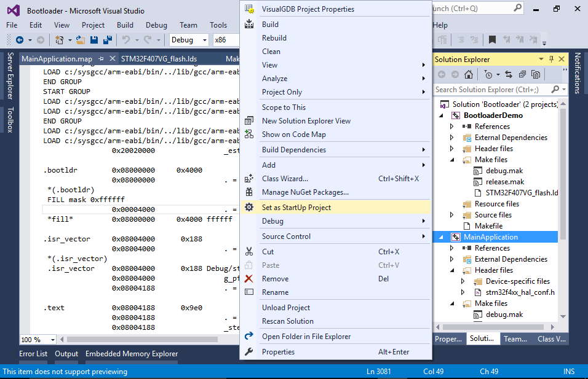Open the Team Explorer bottom tab
Image resolution: width=588 pixels, height=379 pixels.
click(x=515, y=339)
